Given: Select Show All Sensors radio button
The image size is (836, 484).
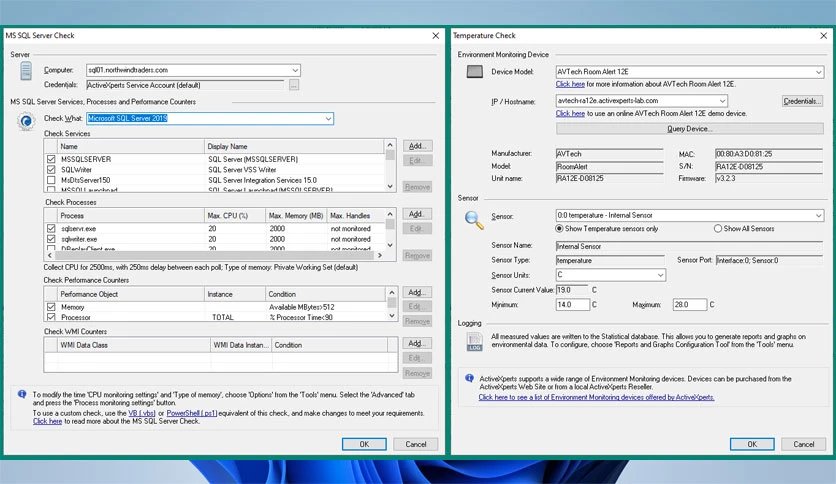Looking at the screenshot, I should [x=718, y=228].
